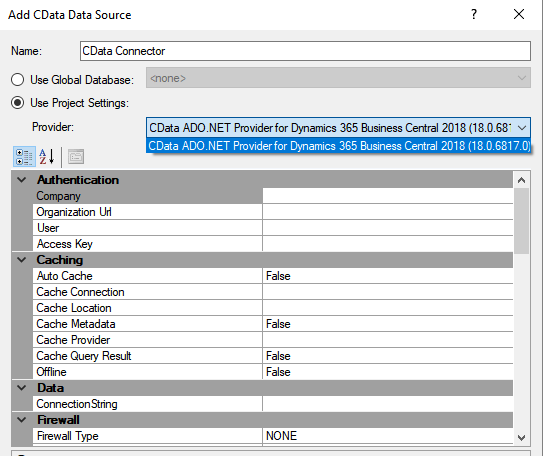
Task: Click the Cache Location value field
Action: (x=388, y=308)
